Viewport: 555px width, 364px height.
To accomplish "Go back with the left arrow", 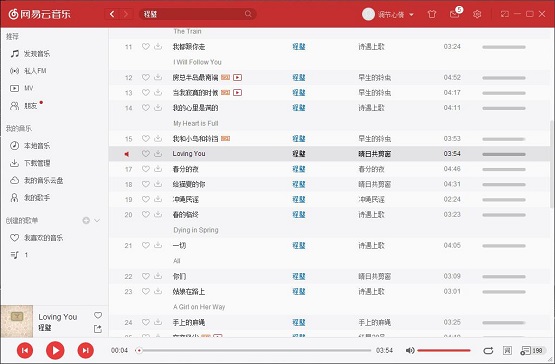I will point(112,14).
